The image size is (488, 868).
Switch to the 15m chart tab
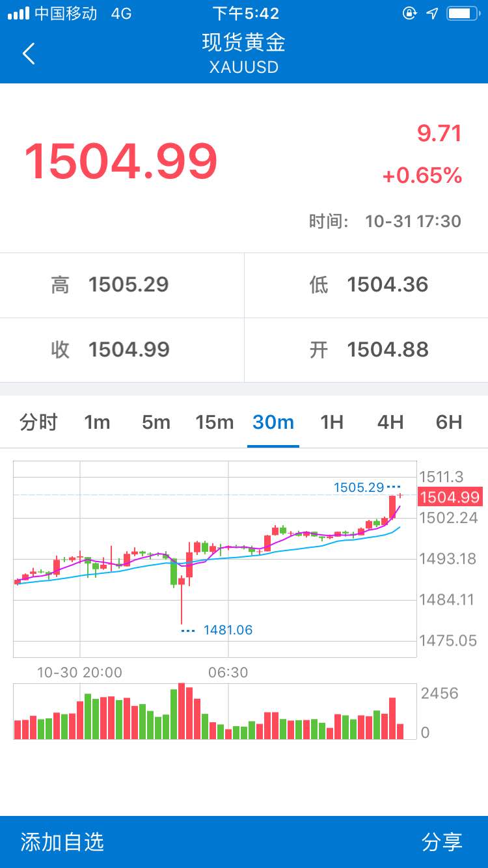pos(215,422)
